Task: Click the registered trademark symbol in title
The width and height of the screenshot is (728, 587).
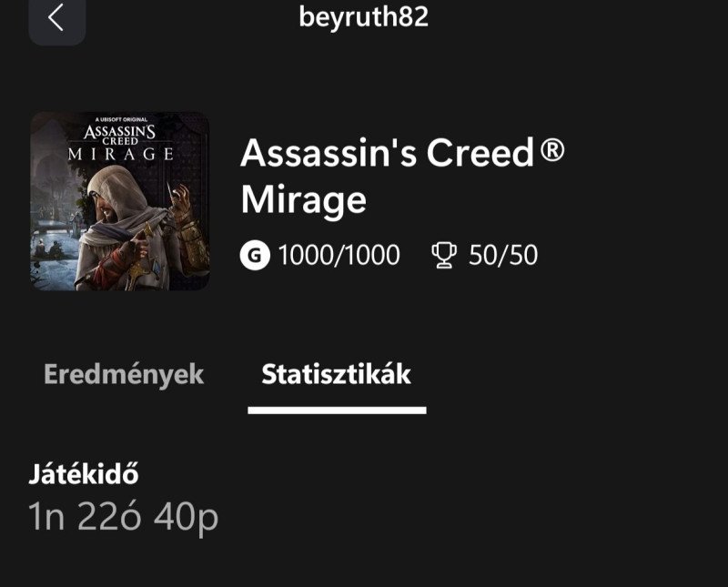Action: [x=551, y=151]
